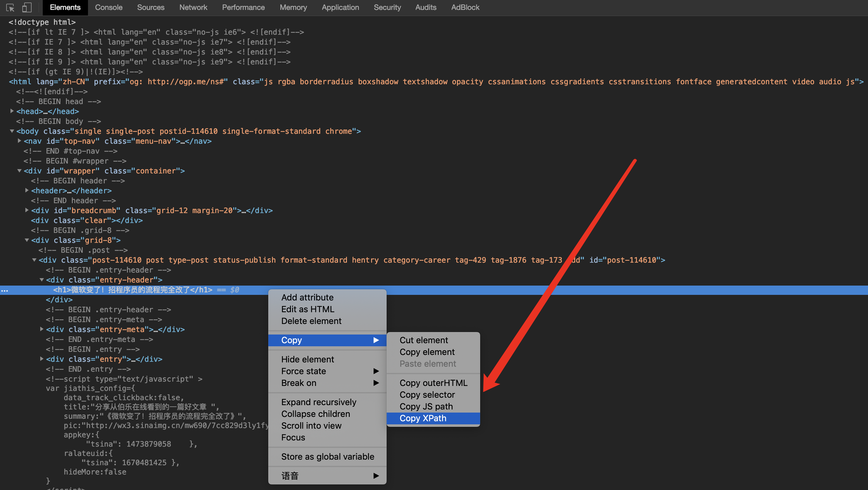Click the END .entry-meta comment line
This screenshot has height=490, width=868.
coord(99,339)
